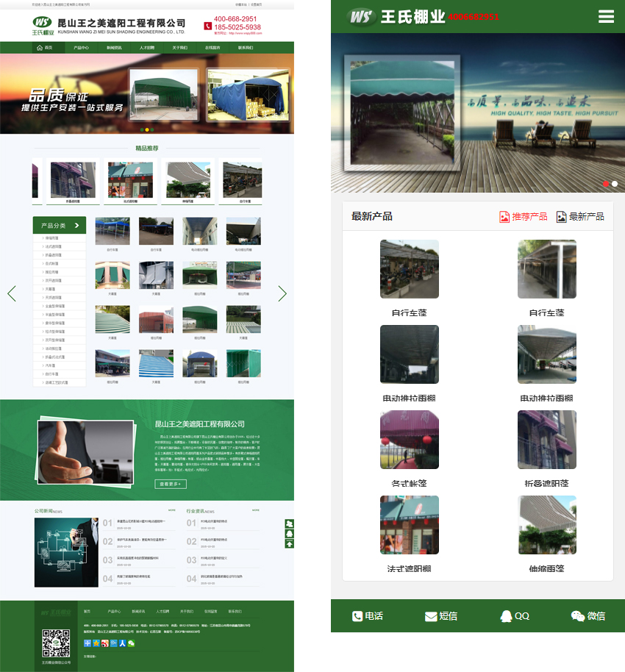The height and width of the screenshot is (672, 625).
Task: Click the 查看更多+ button
Action: click(x=171, y=484)
